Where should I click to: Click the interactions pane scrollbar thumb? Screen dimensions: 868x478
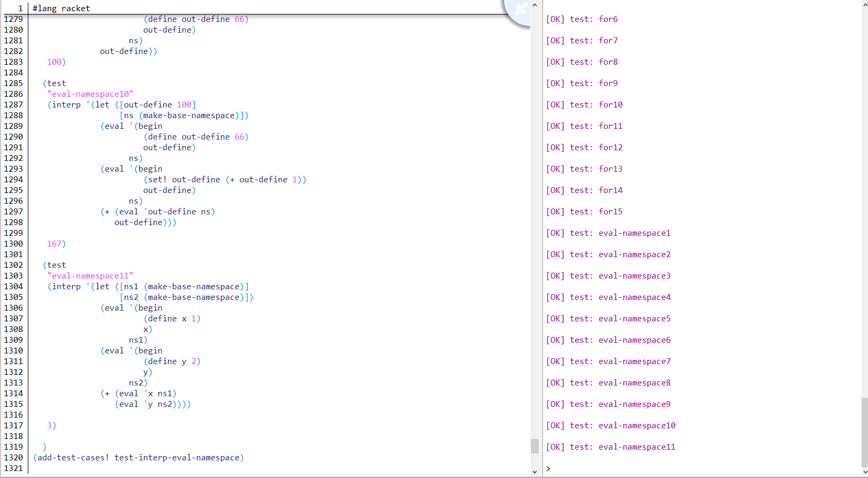(x=864, y=431)
